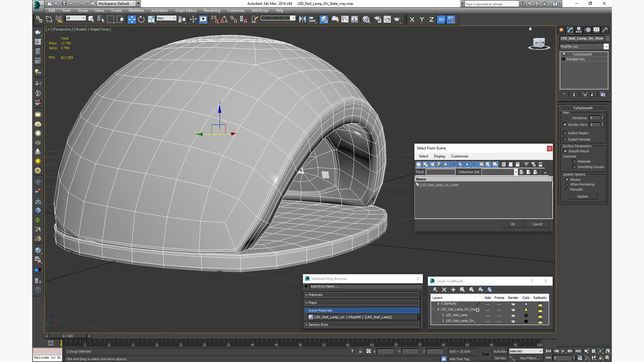Restrict movement to the X axis
This screenshot has height=362, width=644.
pyautogui.click(x=412, y=19)
